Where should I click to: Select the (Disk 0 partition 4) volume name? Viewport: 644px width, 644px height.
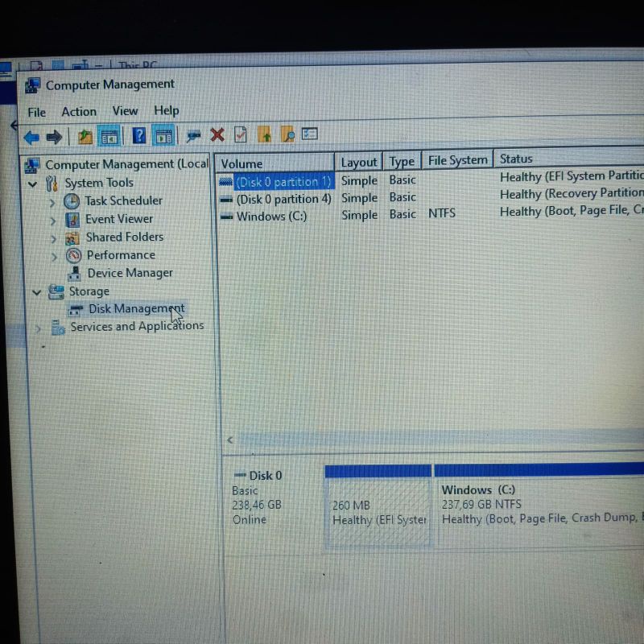click(284, 199)
